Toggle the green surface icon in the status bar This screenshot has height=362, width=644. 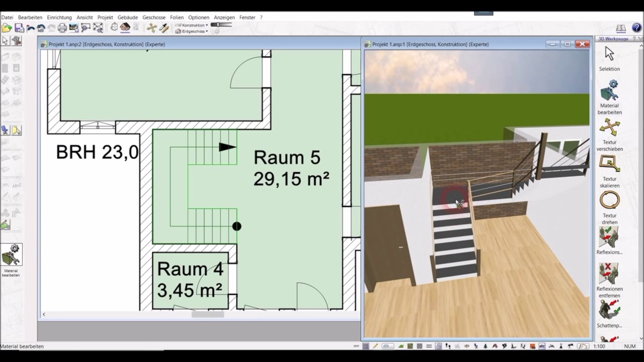pyautogui.click(x=400, y=346)
